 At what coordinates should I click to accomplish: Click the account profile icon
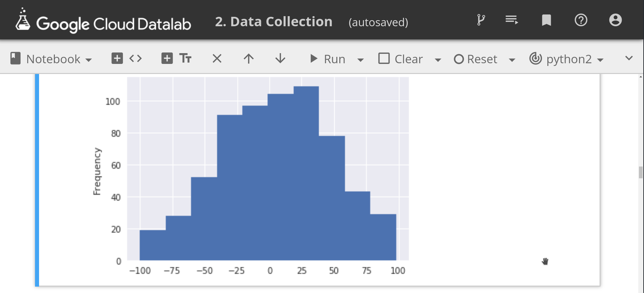[x=615, y=20]
